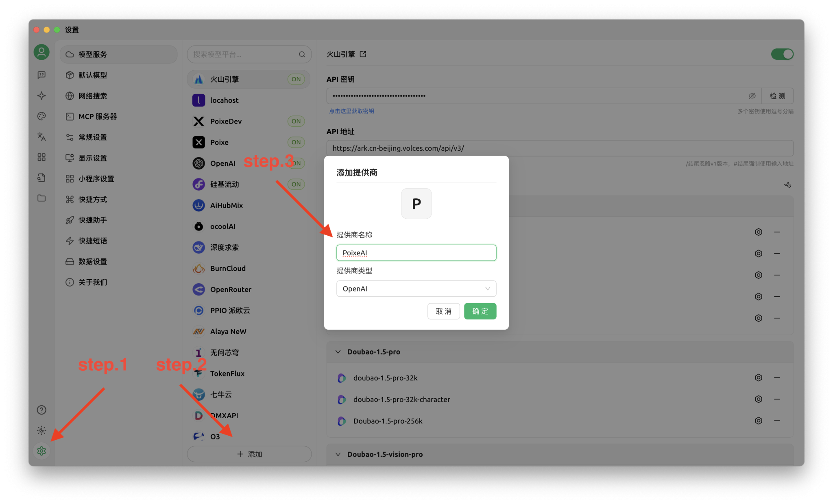The height and width of the screenshot is (504, 833).
Task: Toggle the light/dark theme sun icon
Action: tap(41, 430)
